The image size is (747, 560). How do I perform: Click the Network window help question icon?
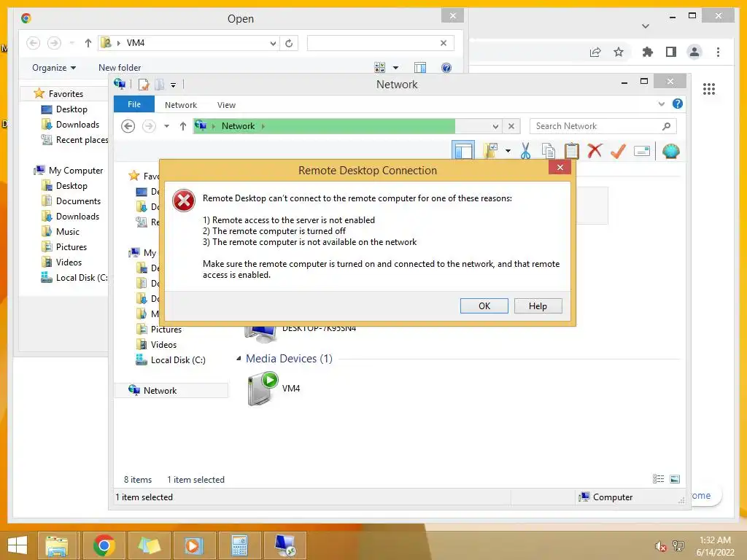point(678,104)
